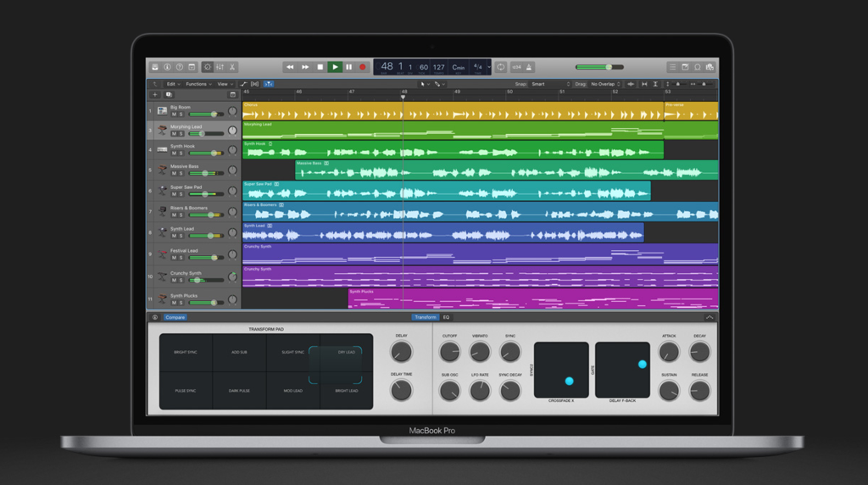Click the Morphing Lead volume fader
868x485 pixels.
[206, 134]
